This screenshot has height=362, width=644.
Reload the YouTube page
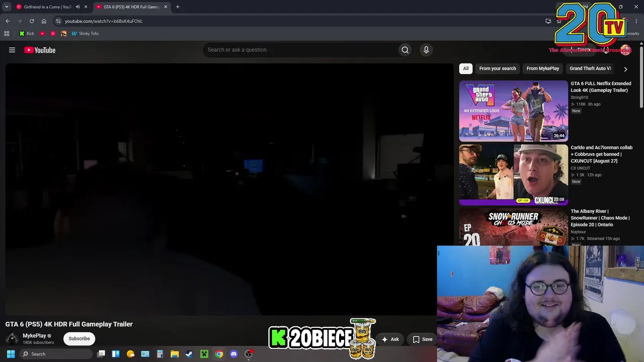click(32, 21)
